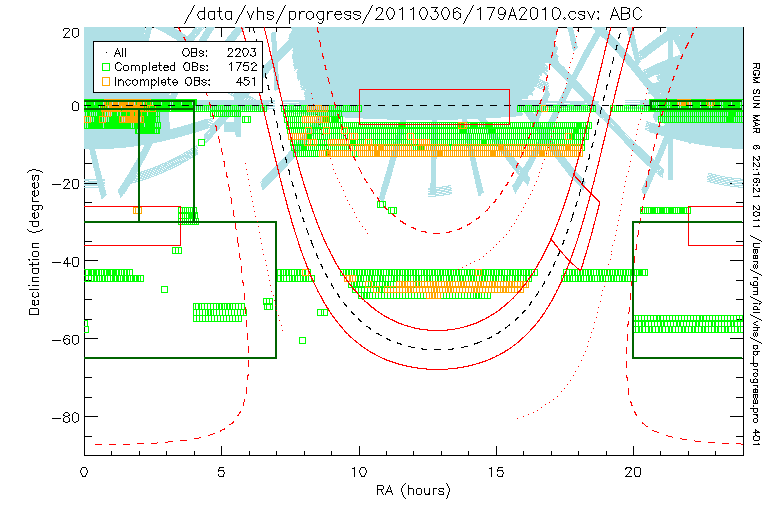Click the y-axis tick label -40

click(66, 261)
